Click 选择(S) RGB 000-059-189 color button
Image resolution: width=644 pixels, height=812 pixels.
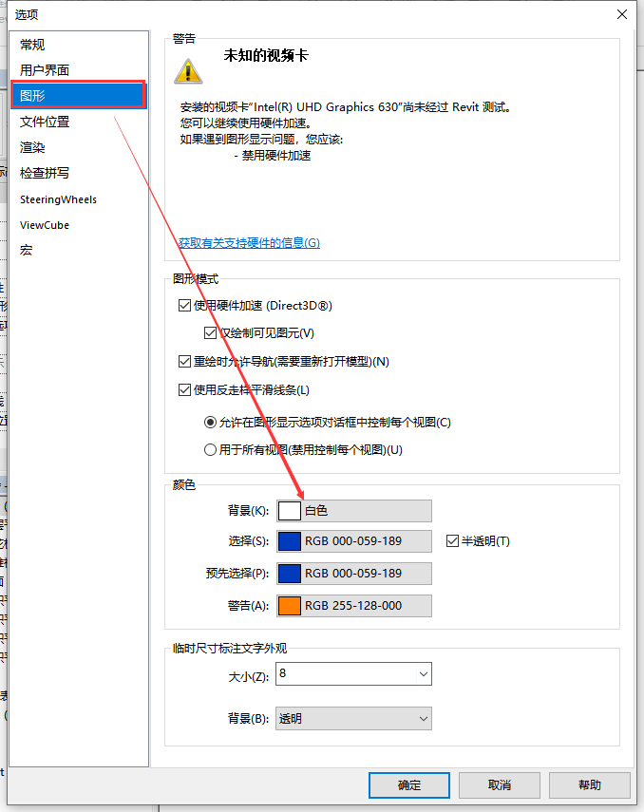coord(354,541)
